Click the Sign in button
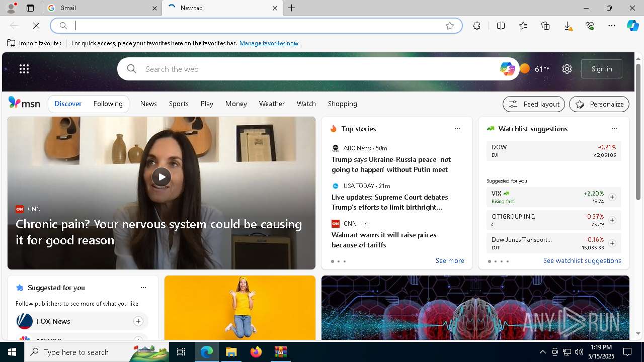Image resolution: width=644 pixels, height=362 pixels. [x=602, y=69]
